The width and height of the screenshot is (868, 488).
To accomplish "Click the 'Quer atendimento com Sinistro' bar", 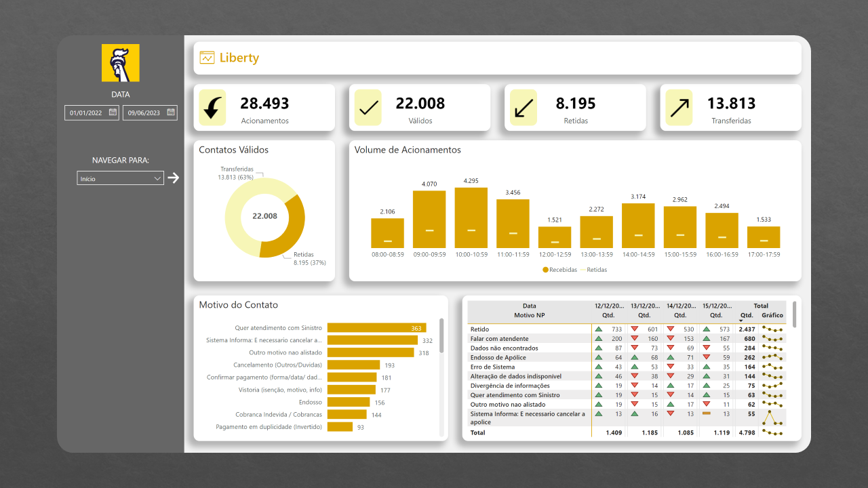I will point(376,328).
